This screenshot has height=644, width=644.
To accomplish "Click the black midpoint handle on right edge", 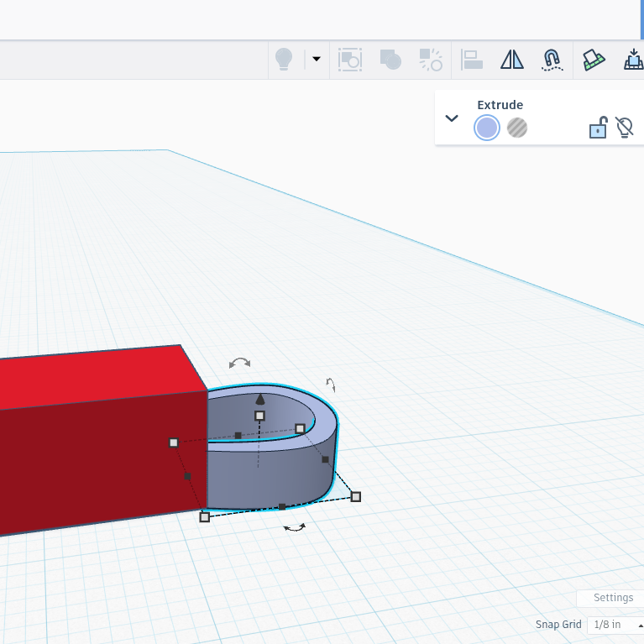I will coord(325,459).
